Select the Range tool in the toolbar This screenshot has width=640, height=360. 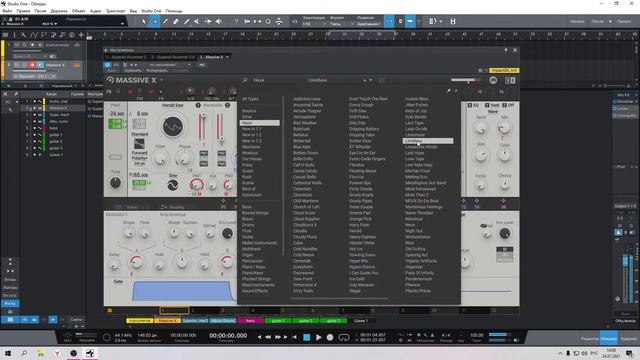coord(155,21)
